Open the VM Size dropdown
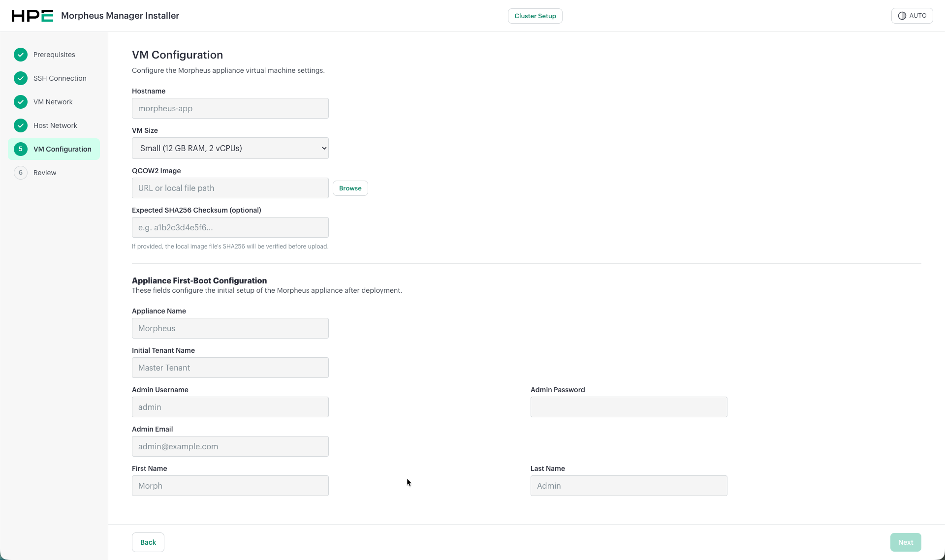Screen dimensions: 945x560 coord(230,148)
